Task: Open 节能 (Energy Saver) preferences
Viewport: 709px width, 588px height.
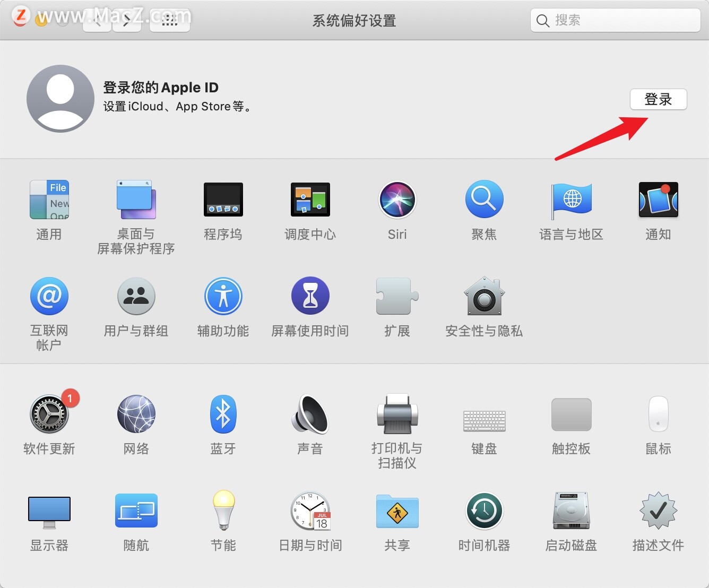Action: pyautogui.click(x=223, y=511)
